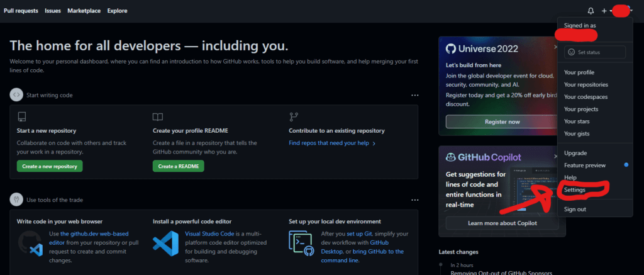The height and width of the screenshot is (275, 644).
Task: Click the Install a powerful code editor title
Action: 194,222
